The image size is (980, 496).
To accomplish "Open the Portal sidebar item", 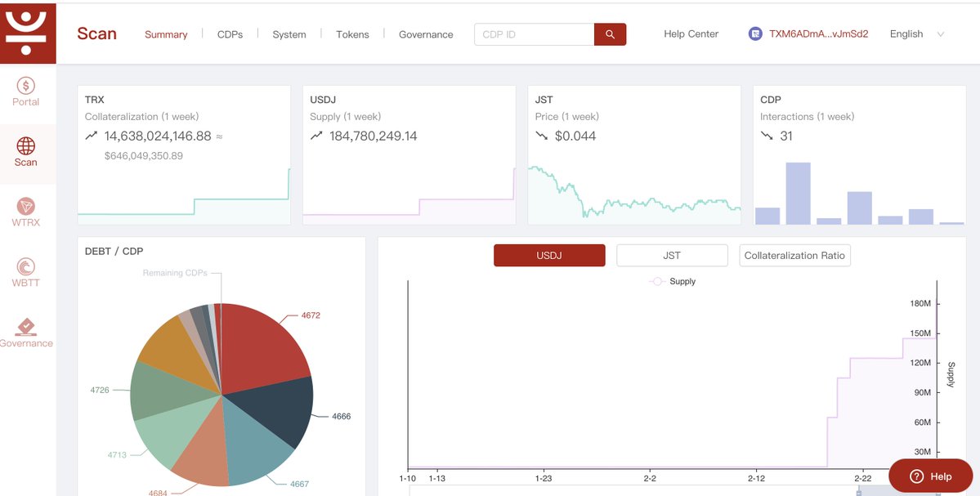I will [25, 92].
